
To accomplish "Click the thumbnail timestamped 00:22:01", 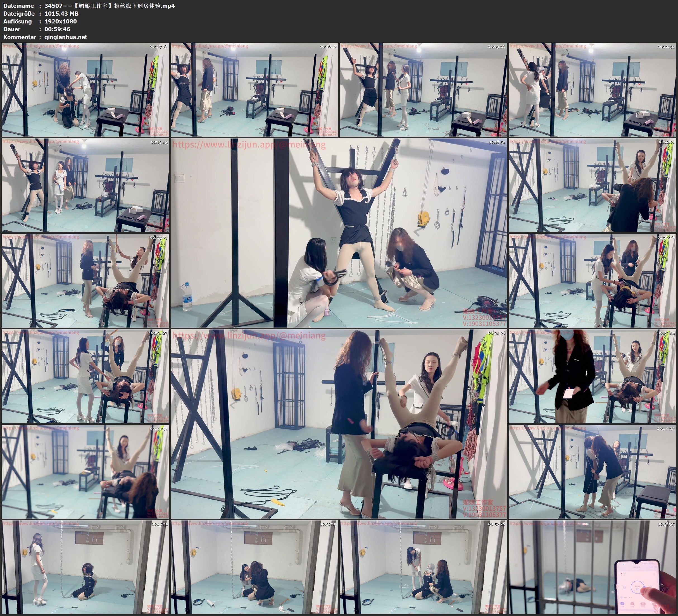I will coord(592,185).
